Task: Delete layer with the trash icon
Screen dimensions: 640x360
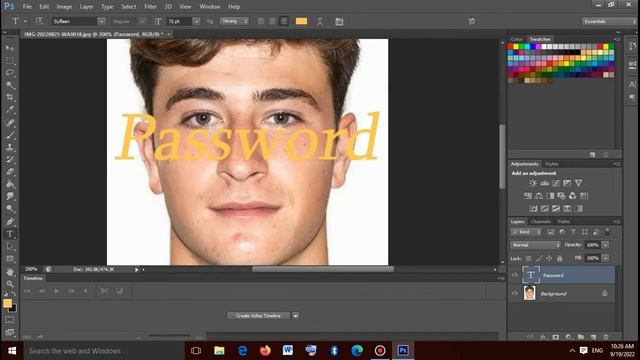Action: (x=606, y=337)
